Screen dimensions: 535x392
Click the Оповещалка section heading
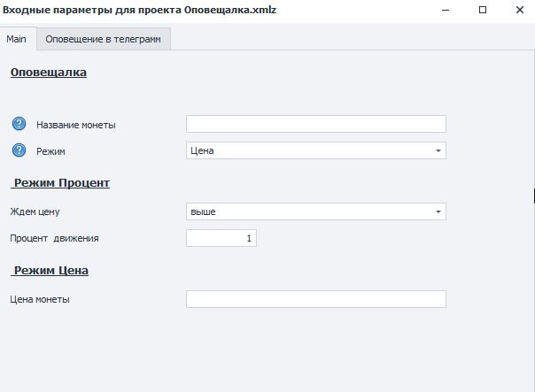tap(49, 73)
